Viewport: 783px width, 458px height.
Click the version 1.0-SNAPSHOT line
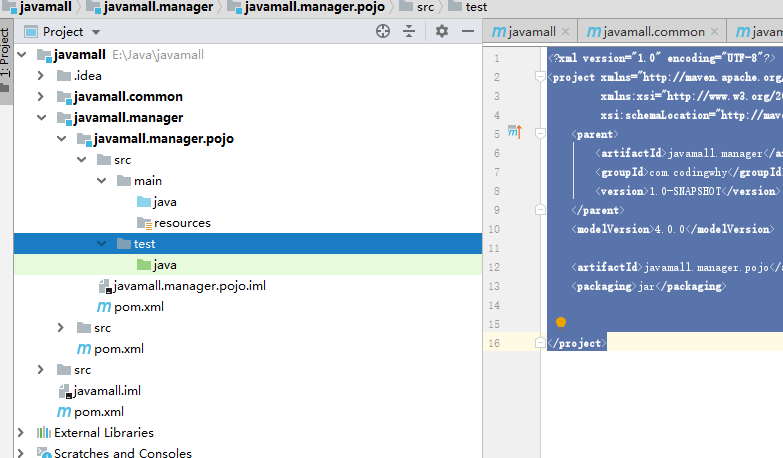[687, 191]
